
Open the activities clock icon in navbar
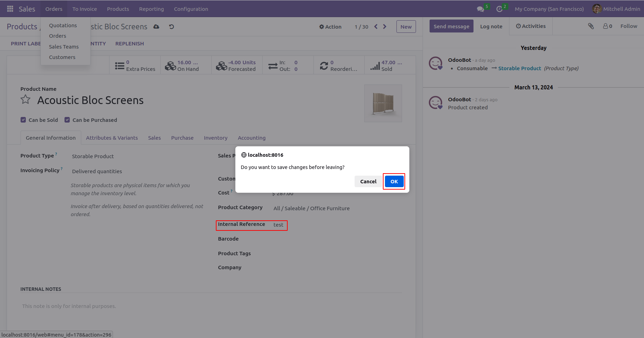(499, 9)
